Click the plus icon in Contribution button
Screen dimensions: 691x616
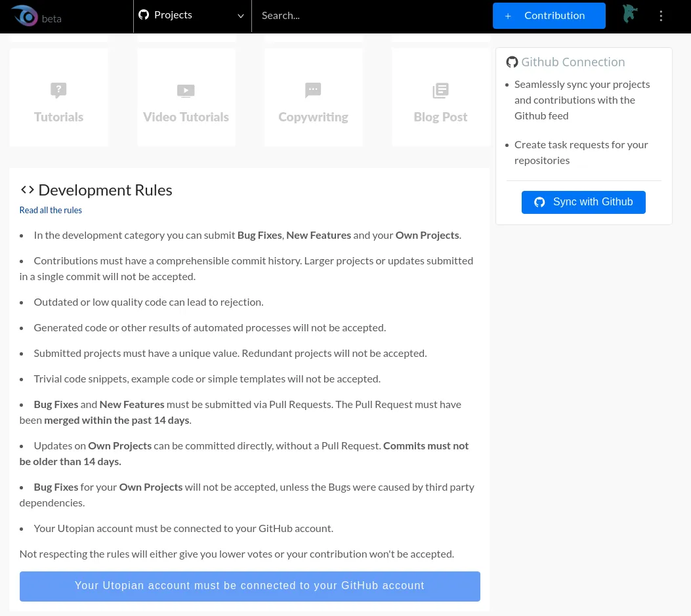pyautogui.click(x=508, y=16)
